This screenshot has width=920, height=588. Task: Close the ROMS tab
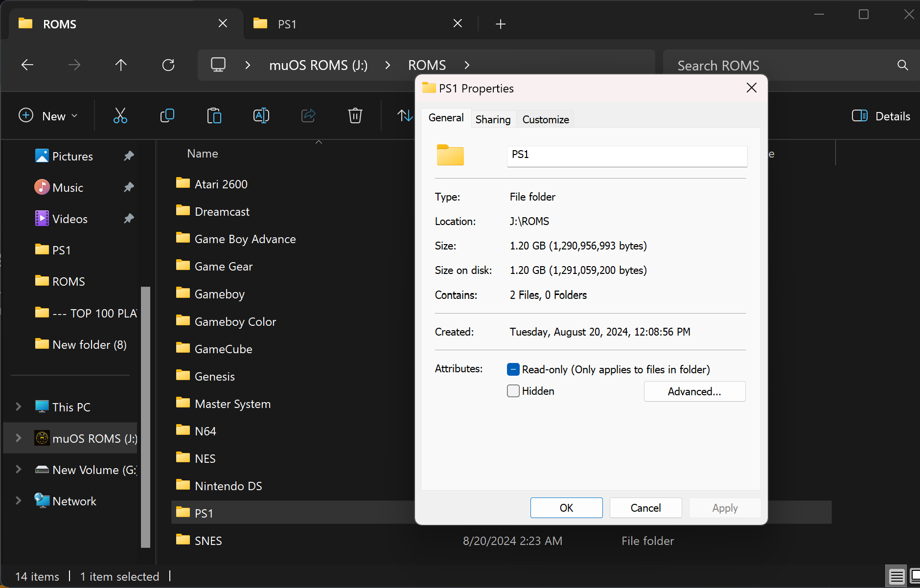point(223,23)
